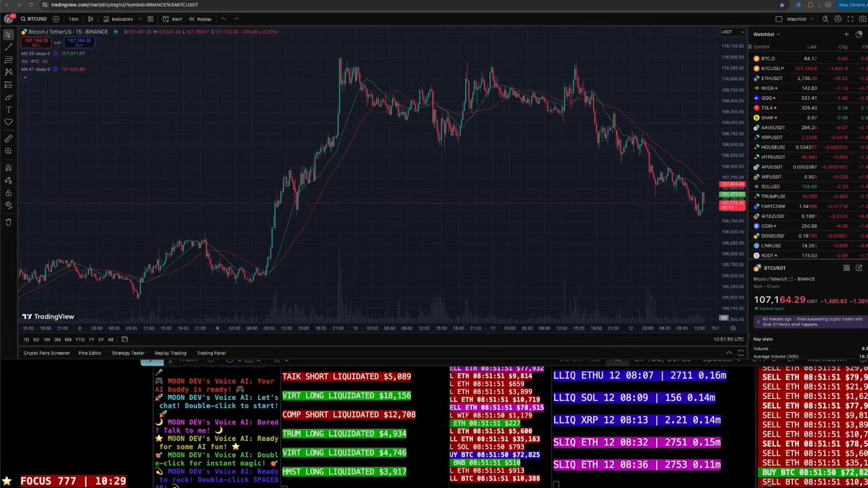The height and width of the screenshot is (488, 868).
Task: Open the Trading Panel tab
Action: (x=211, y=353)
